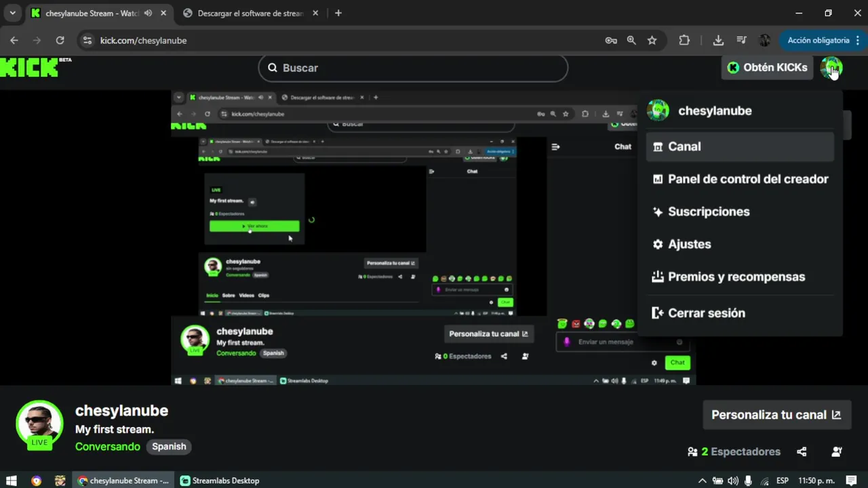Click the Spanish language tag
The width and height of the screenshot is (868, 488).
pyautogui.click(x=169, y=447)
